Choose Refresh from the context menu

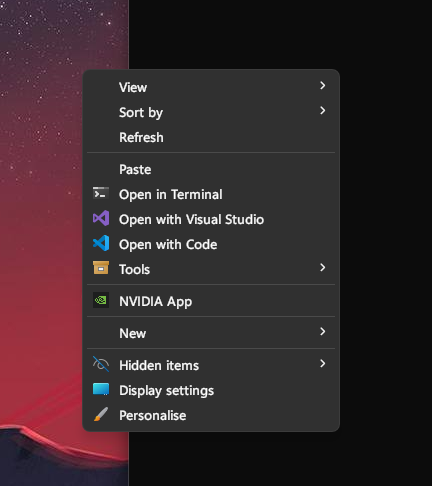[211, 137]
